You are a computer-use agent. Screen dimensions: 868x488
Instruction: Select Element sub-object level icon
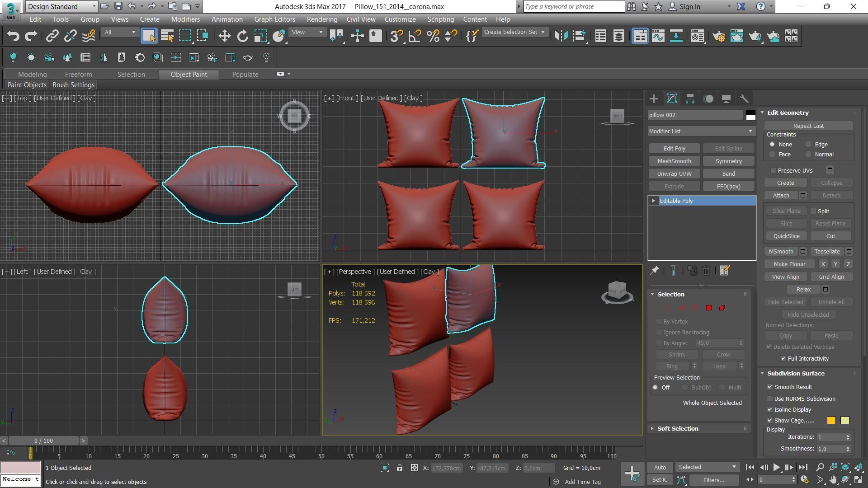point(722,308)
